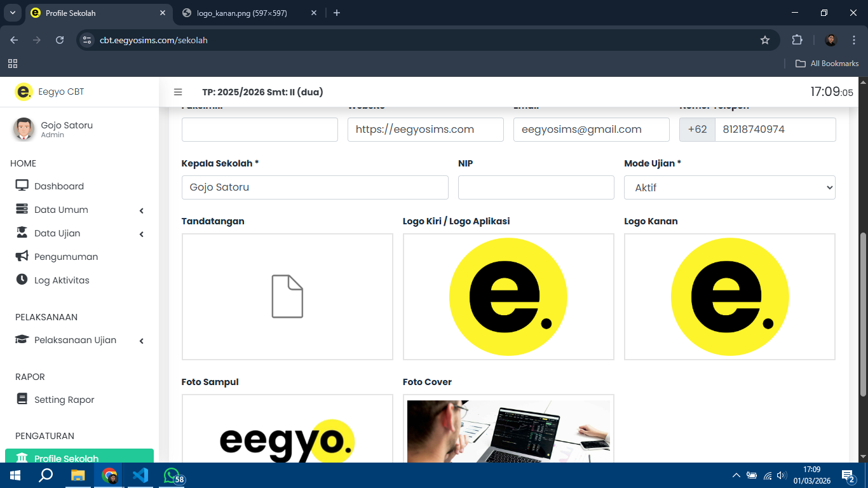
Task: Click the hamburger sidebar toggle icon
Action: click(x=178, y=92)
